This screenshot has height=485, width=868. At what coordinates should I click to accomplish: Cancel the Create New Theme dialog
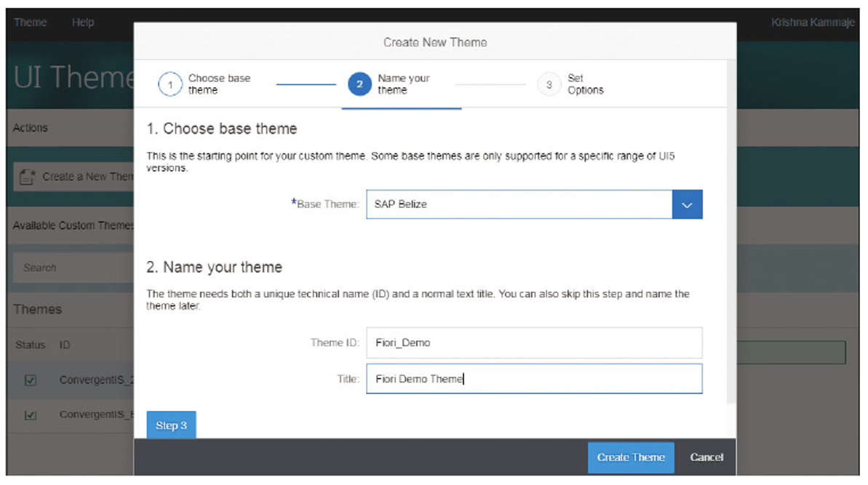[706, 457]
